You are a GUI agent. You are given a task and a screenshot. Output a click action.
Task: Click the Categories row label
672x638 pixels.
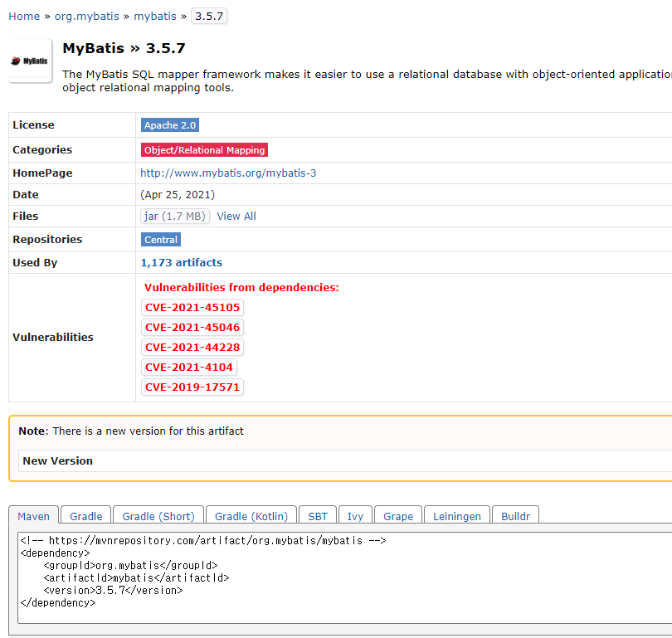[x=42, y=150]
